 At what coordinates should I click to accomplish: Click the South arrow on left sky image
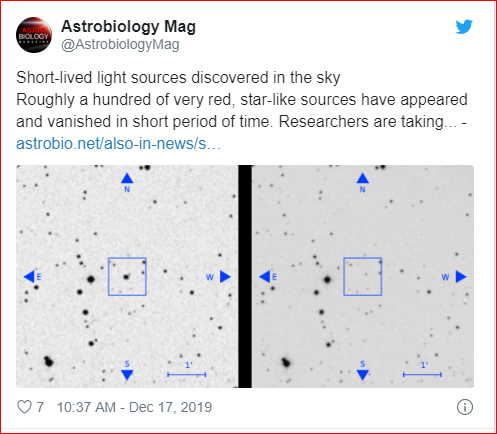[x=127, y=375]
